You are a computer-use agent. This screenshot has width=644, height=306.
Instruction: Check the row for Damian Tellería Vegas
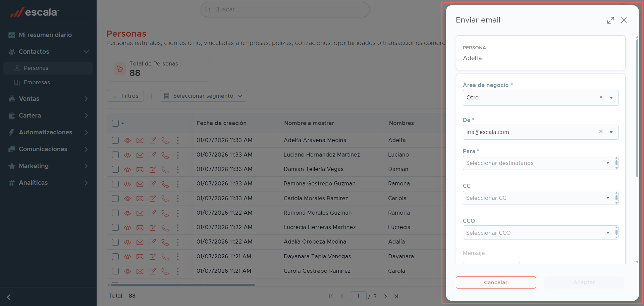[115, 169]
